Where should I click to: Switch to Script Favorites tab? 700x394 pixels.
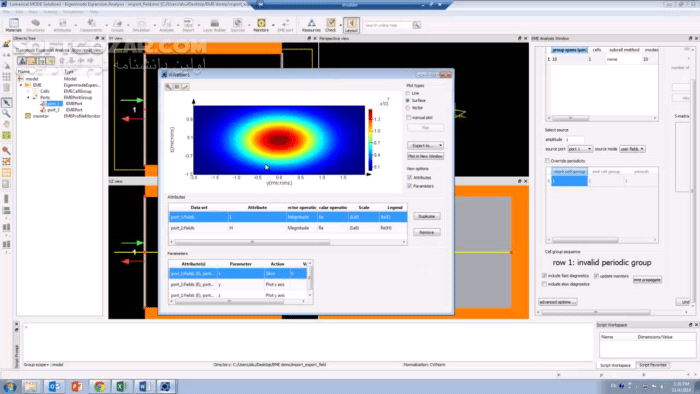[x=652, y=365]
